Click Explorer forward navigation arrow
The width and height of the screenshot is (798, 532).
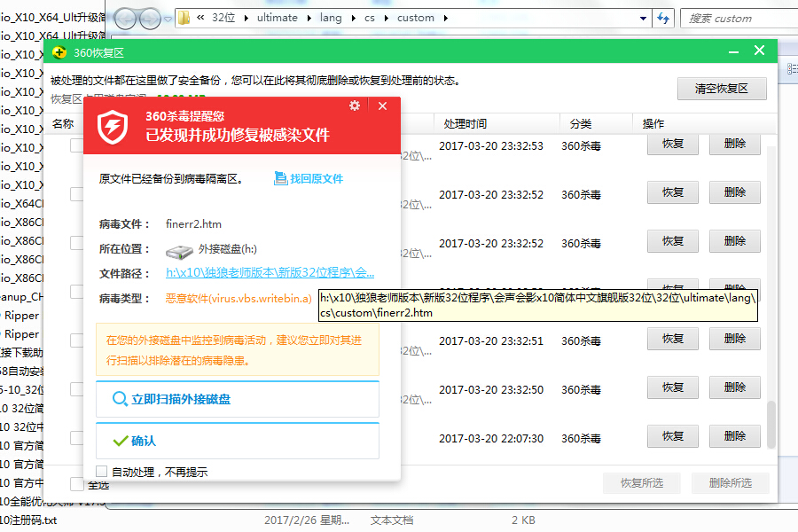(x=150, y=19)
